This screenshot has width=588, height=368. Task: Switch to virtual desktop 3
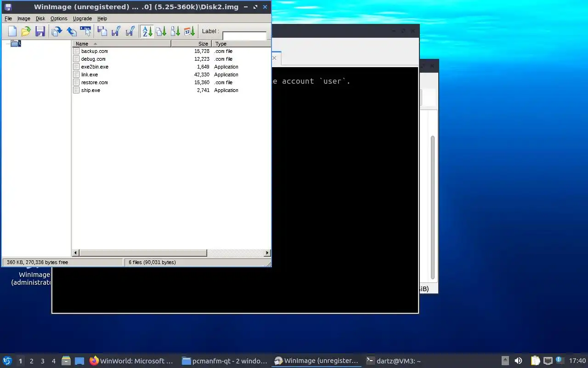(42, 361)
